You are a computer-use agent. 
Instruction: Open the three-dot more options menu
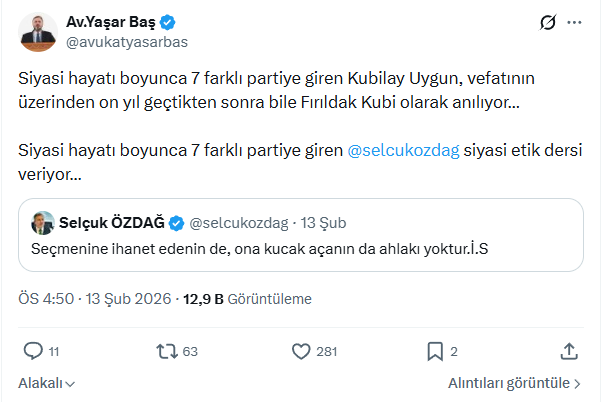click(x=574, y=22)
